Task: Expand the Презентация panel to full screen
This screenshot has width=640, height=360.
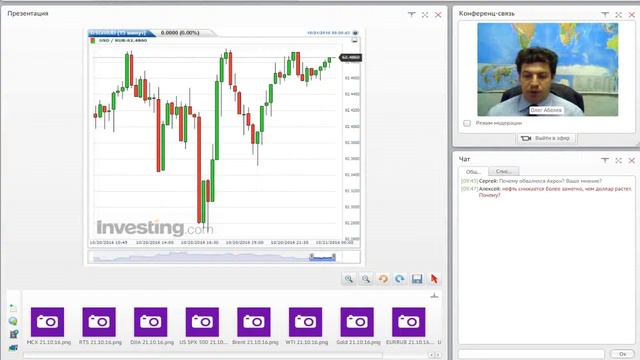Action: tap(425, 15)
